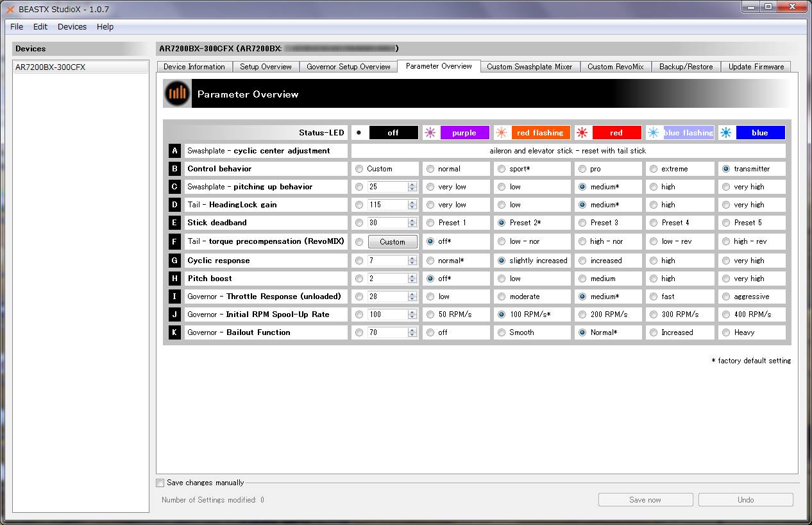Image resolution: width=812 pixels, height=525 pixels.
Task: Click the 'Save now' button
Action: [645, 500]
